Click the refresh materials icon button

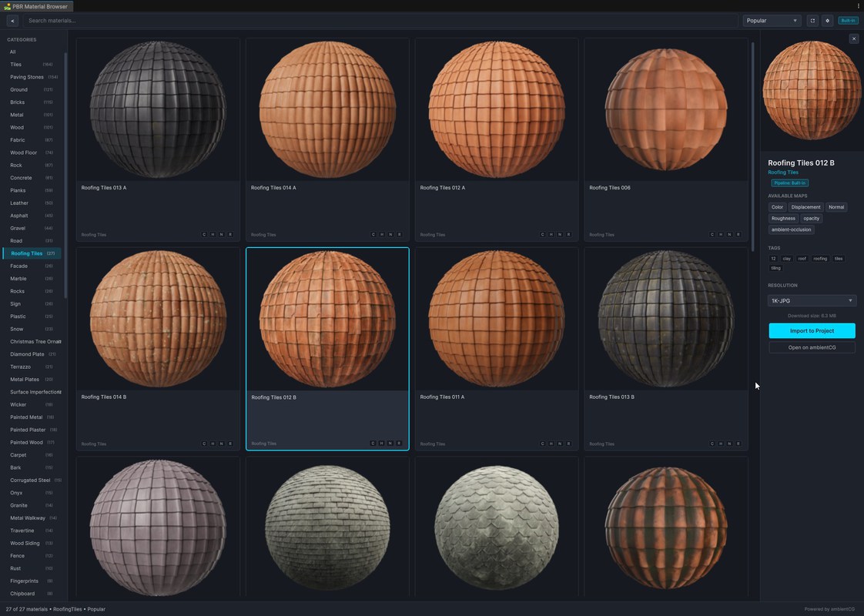(x=812, y=20)
